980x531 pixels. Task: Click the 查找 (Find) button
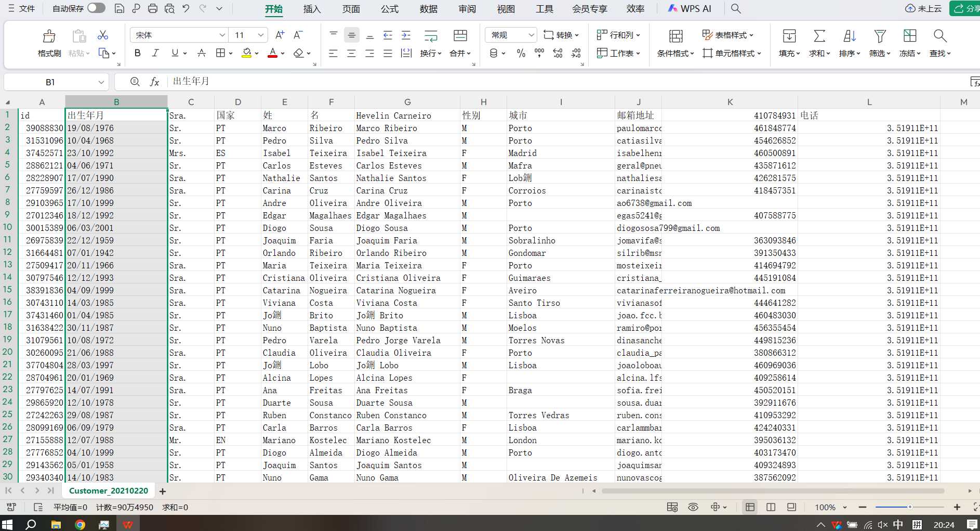(x=940, y=43)
